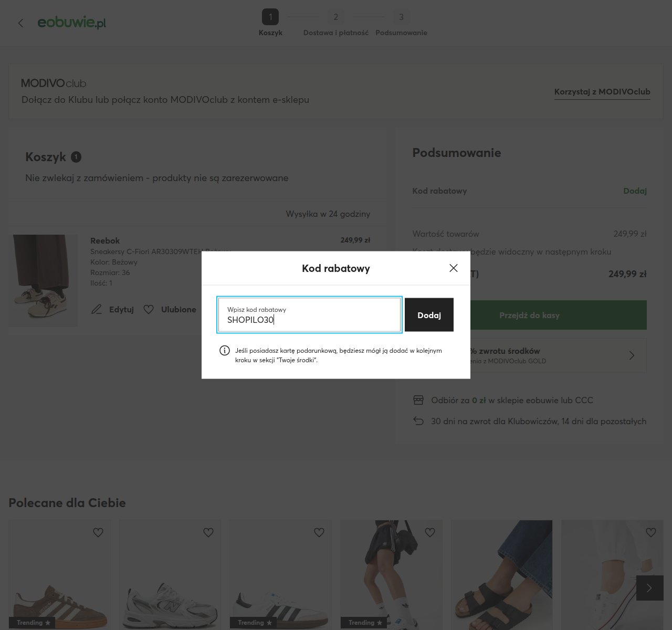
Task: Advance recommended products carousel with right arrow
Action: coord(650,588)
